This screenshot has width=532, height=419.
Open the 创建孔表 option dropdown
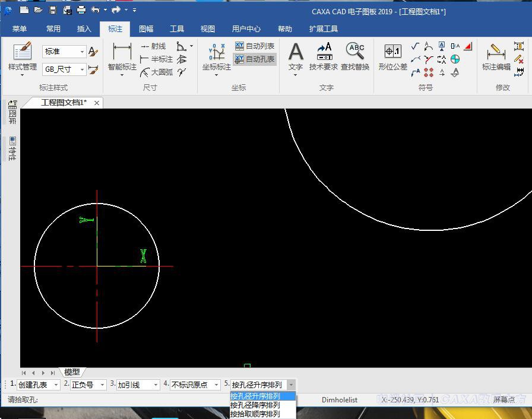click(56, 385)
